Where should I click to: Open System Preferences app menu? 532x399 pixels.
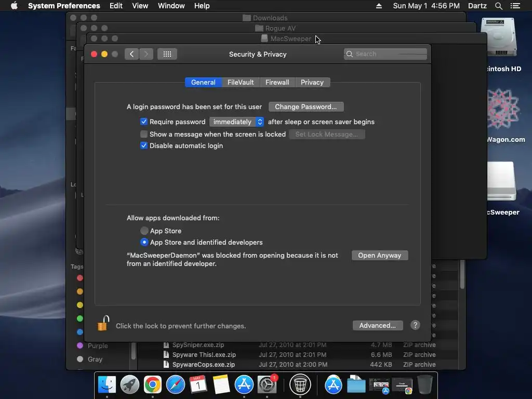[64, 6]
